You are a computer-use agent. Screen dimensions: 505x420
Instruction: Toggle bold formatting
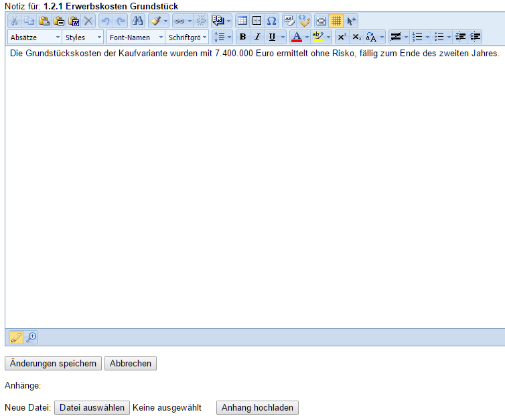(x=242, y=37)
